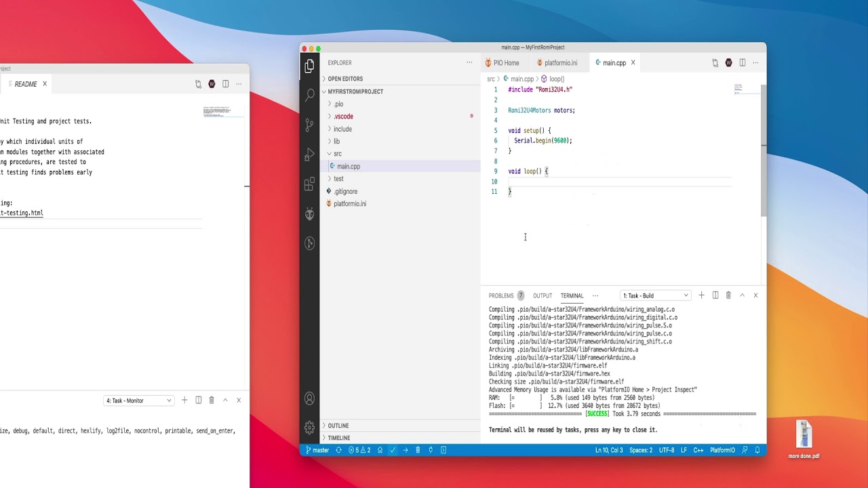The height and width of the screenshot is (488, 868).
Task: Change the UTF-8 file encoding
Action: point(667,450)
